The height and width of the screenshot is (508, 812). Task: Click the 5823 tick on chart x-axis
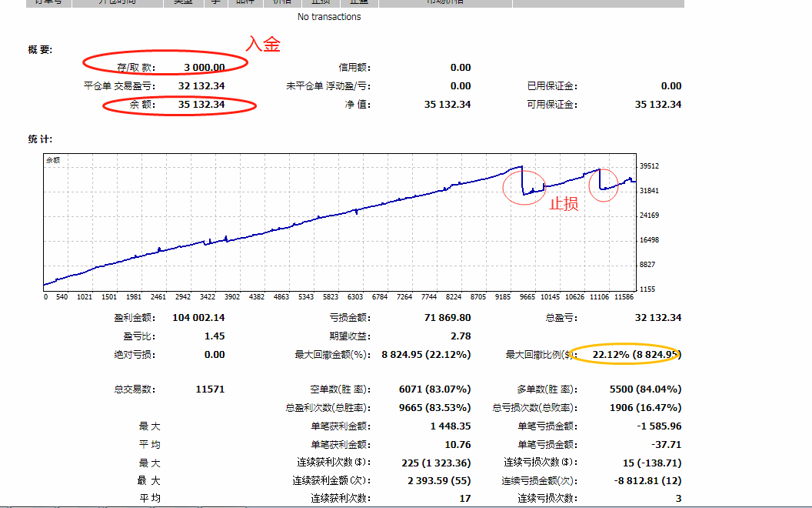coord(331,297)
